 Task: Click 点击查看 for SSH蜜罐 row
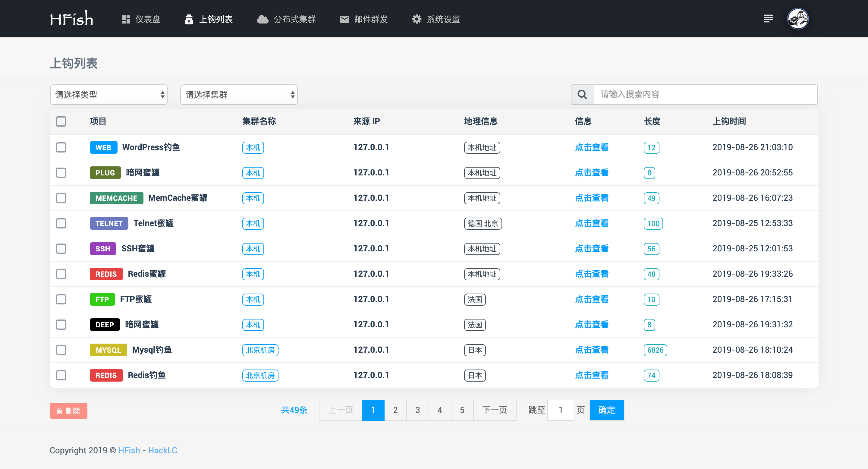pos(591,249)
